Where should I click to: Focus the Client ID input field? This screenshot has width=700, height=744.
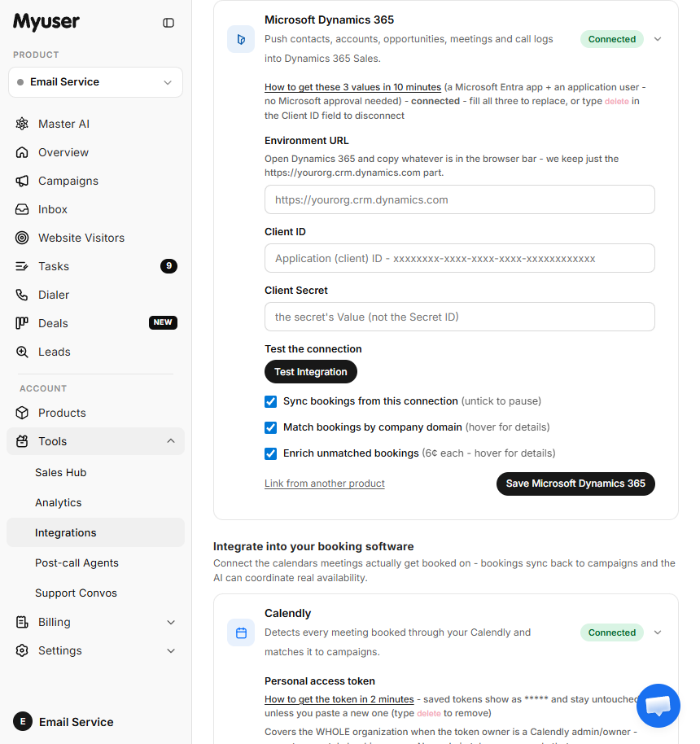[460, 258]
